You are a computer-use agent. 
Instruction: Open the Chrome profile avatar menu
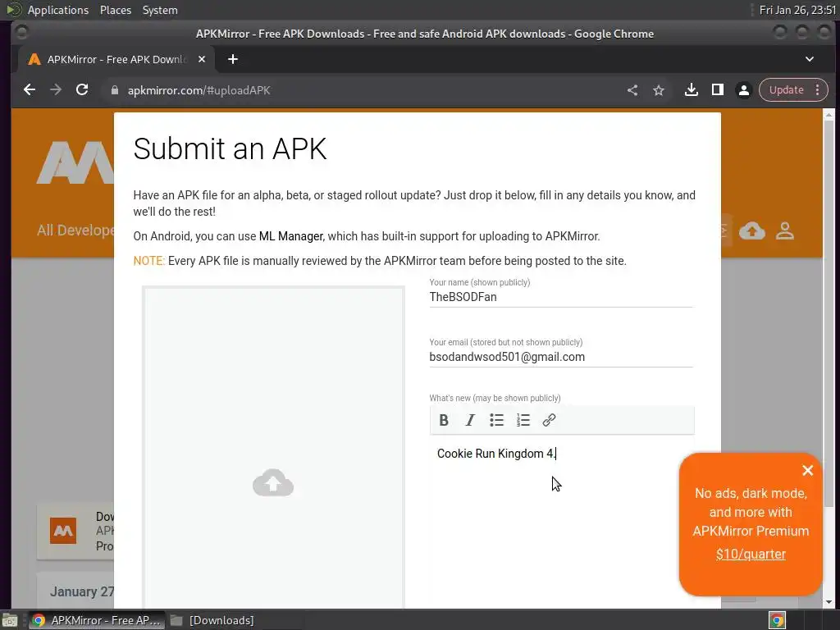[x=743, y=90]
